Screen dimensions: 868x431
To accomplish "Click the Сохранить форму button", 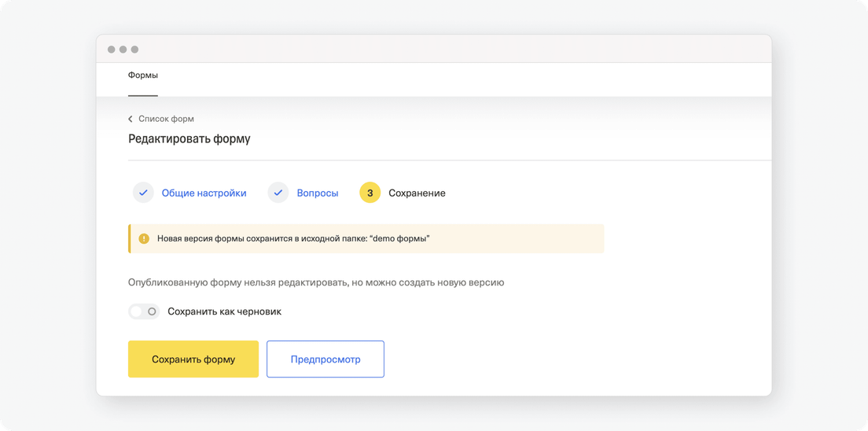I will tap(193, 359).
